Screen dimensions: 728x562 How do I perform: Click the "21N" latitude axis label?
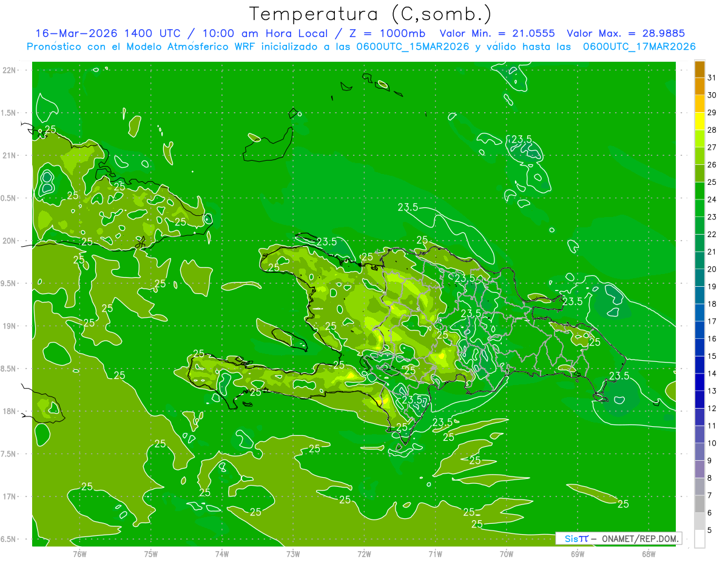point(10,155)
